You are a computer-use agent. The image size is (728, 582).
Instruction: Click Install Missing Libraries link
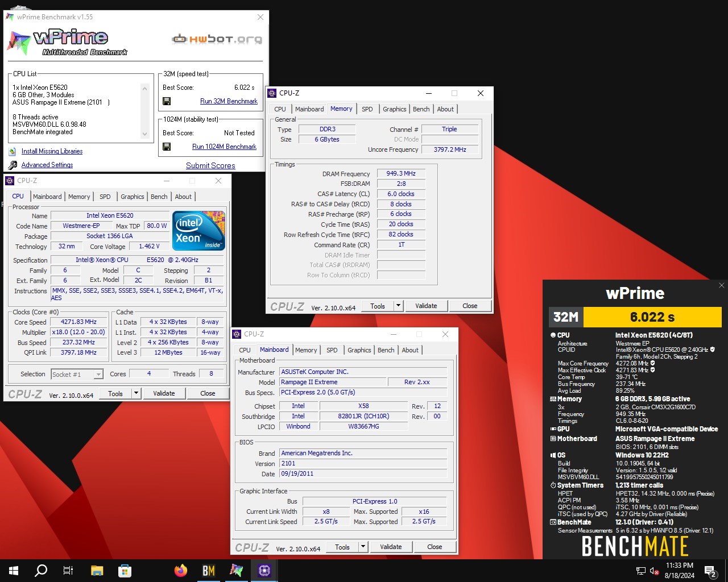click(x=52, y=151)
